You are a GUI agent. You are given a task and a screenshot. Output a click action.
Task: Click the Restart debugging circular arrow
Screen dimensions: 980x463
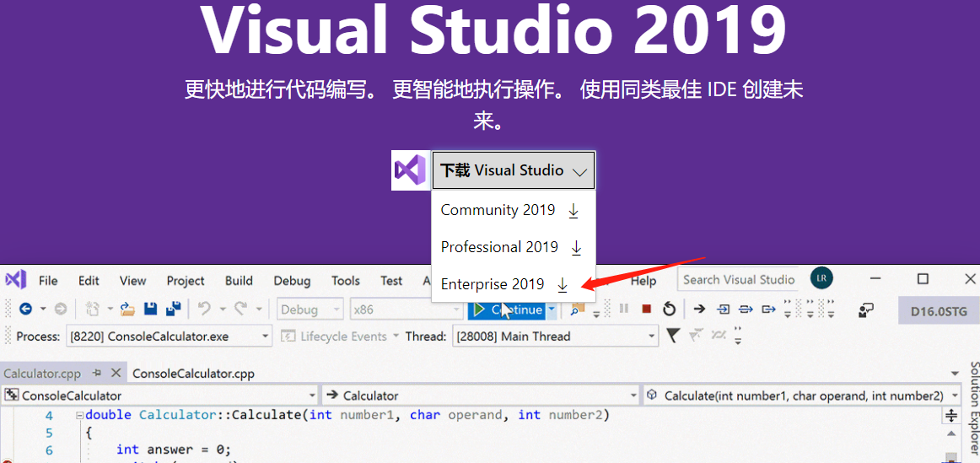pyautogui.click(x=669, y=309)
